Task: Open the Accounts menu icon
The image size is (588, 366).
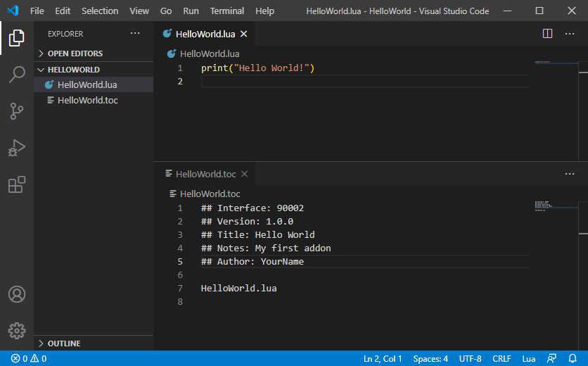Action: 17,294
